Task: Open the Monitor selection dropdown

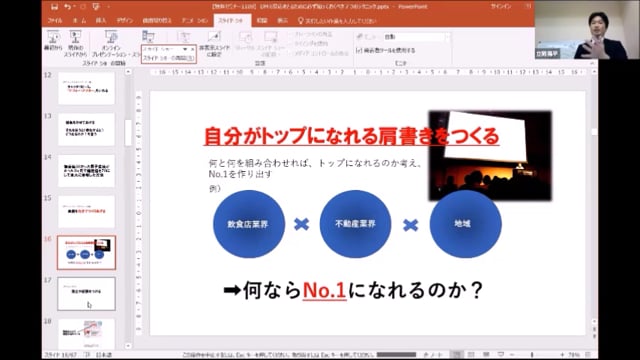Action: point(417,37)
